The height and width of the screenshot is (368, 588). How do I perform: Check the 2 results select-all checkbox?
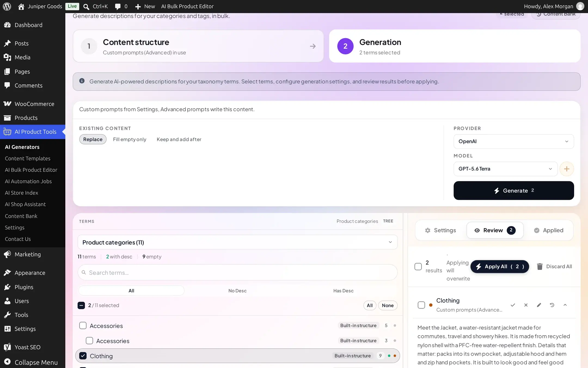coord(418,267)
